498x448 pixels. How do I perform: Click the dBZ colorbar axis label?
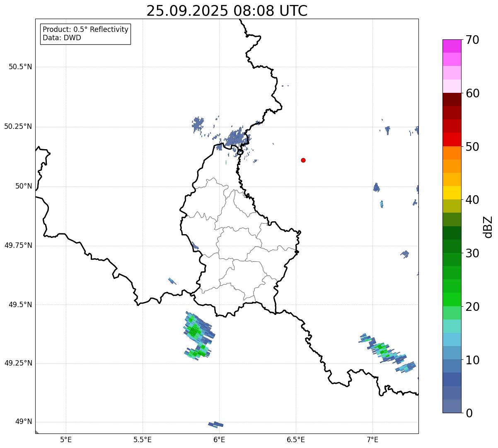pos(488,227)
